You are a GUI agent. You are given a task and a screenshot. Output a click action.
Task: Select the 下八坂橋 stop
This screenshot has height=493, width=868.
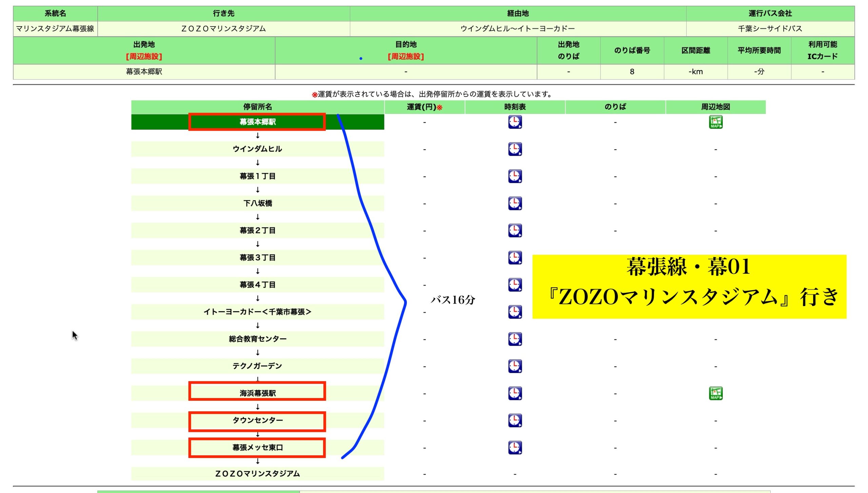click(x=258, y=203)
